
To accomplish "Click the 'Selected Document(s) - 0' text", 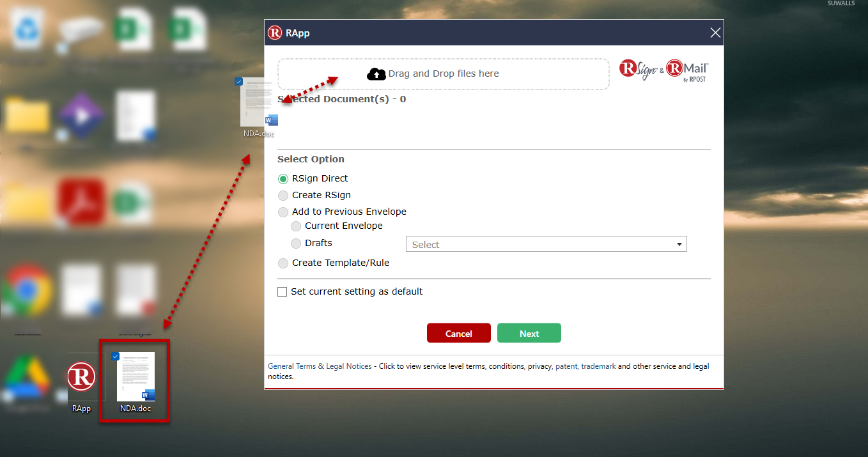I will coord(342,99).
